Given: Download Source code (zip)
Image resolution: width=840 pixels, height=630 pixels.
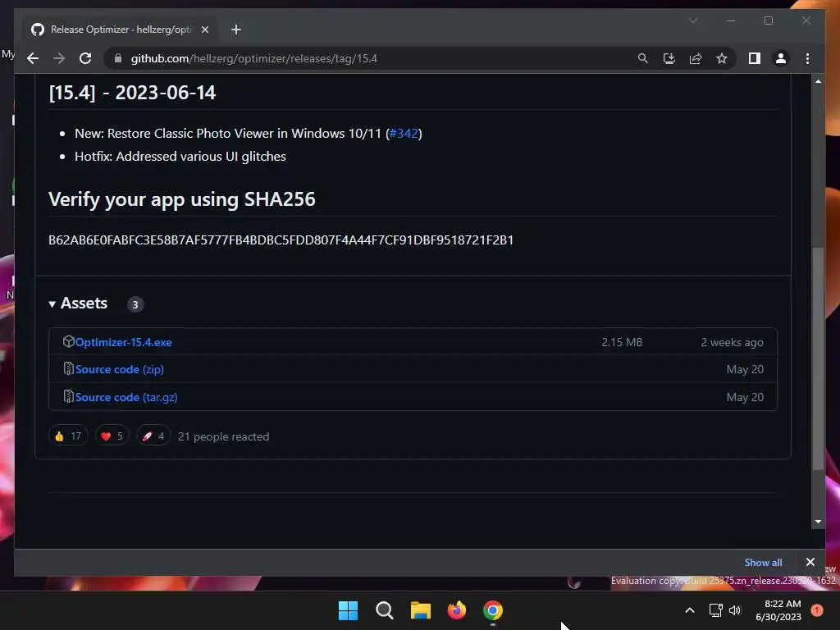Looking at the screenshot, I should 120,370.
